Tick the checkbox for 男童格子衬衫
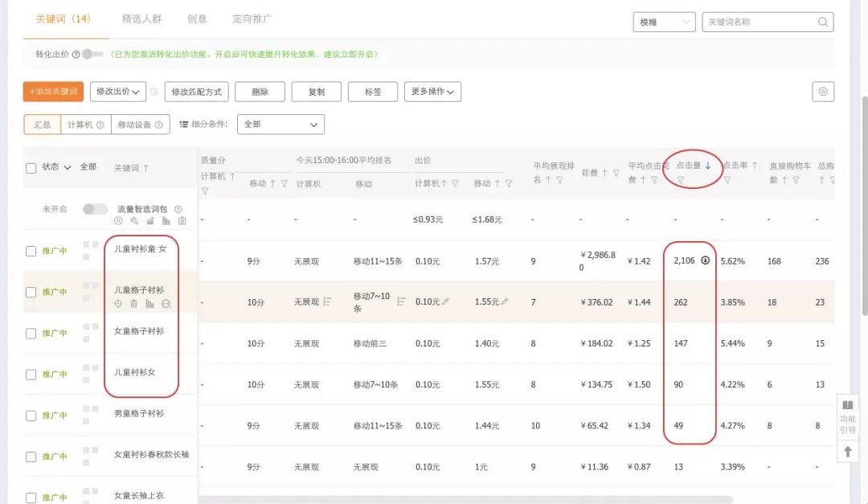The image size is (868, 504). point(31,416)
